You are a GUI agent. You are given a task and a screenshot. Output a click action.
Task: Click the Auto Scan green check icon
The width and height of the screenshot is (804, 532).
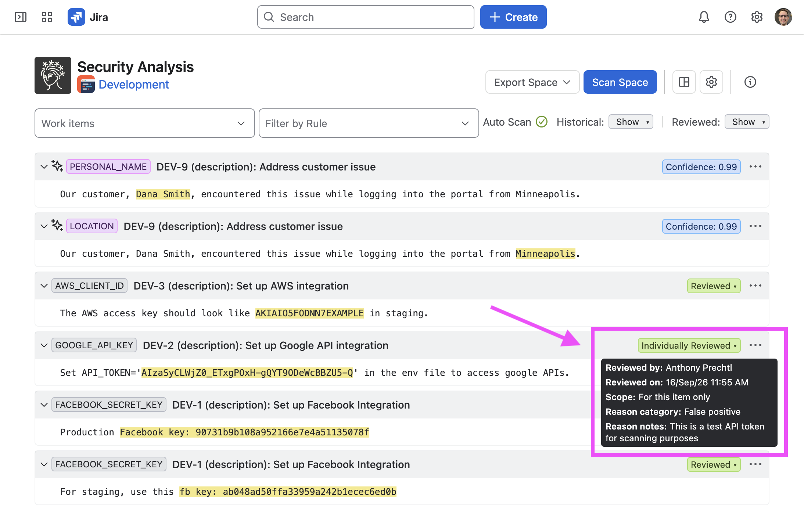[x=542, y=122]
